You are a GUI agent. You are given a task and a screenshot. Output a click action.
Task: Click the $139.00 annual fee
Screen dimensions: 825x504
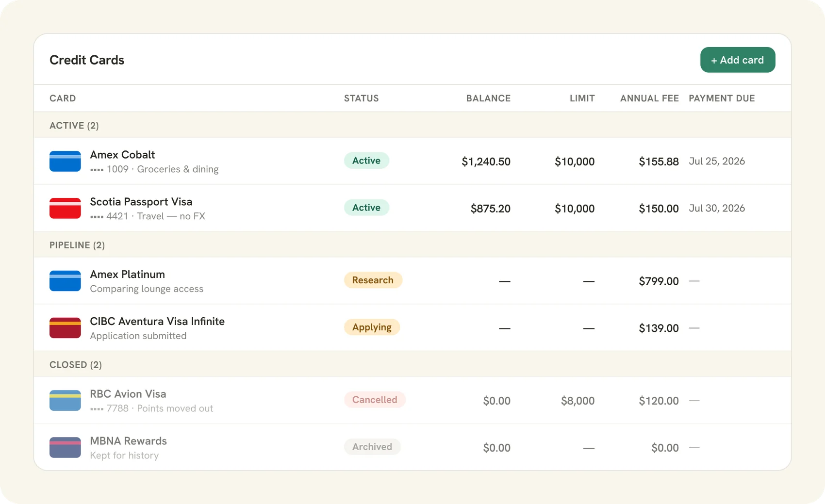point(659,328)
